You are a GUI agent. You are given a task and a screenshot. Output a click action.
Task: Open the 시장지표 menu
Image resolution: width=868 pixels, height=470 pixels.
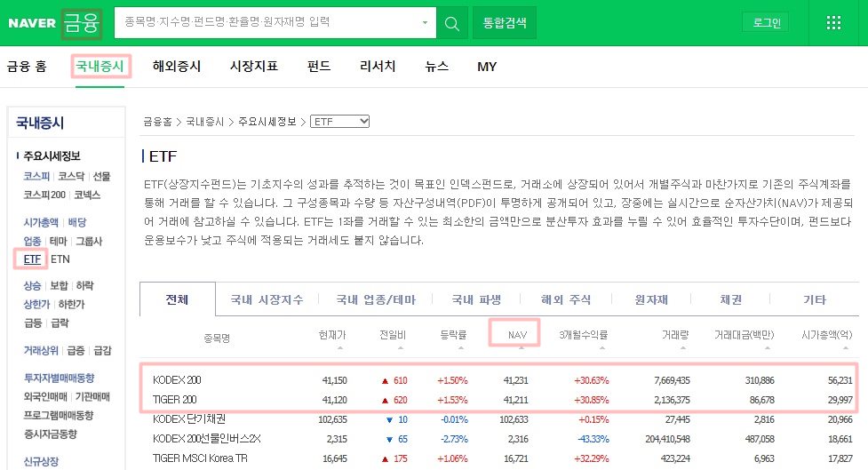coord(253,67)
